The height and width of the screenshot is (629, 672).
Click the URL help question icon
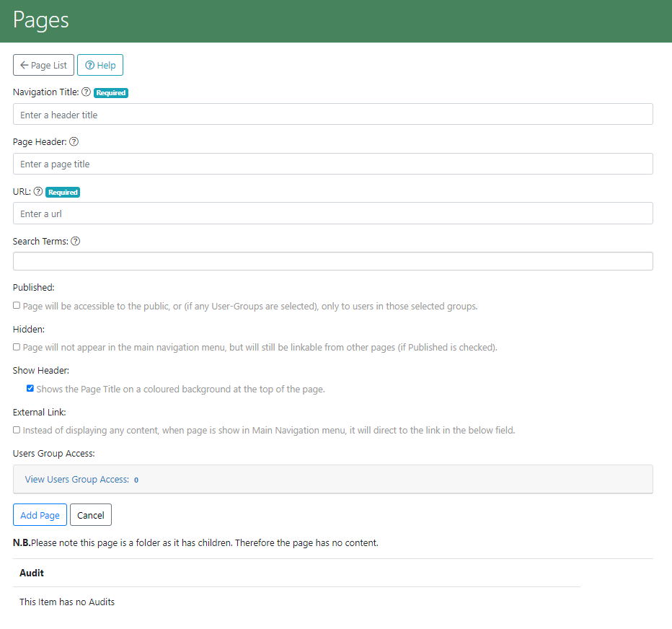point(38,191)
